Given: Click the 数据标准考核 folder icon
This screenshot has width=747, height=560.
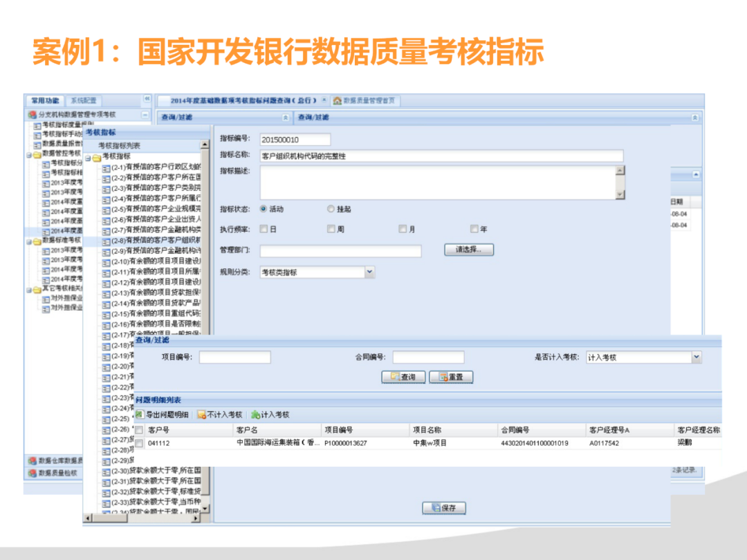Looking at the screenshot, I should [x=37, y=241].
